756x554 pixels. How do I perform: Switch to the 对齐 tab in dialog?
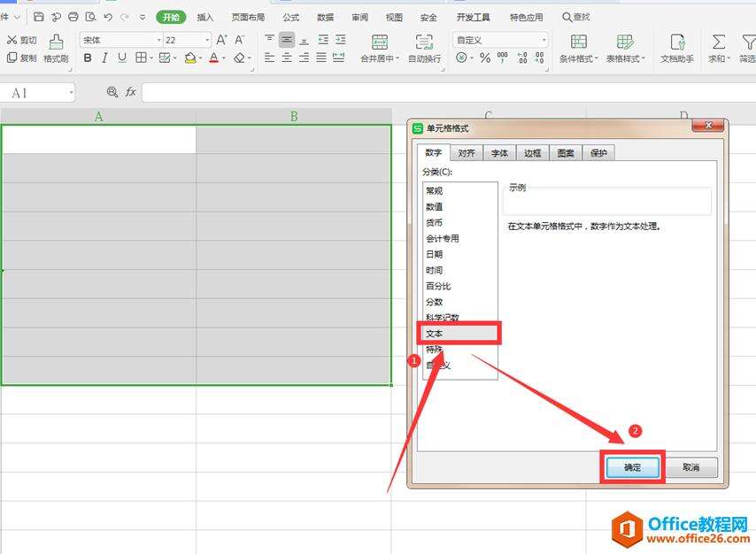467,153
